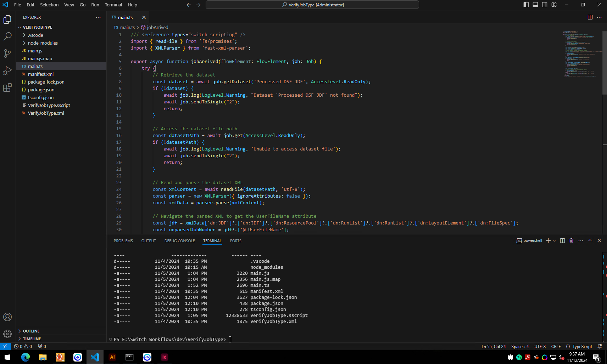Select main.ts in the file explorer
607x364 pixels.
pos(61,66)
